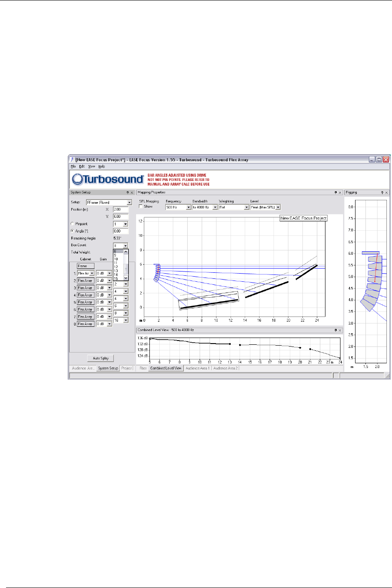Click the Angle value input field

[121, 231]
